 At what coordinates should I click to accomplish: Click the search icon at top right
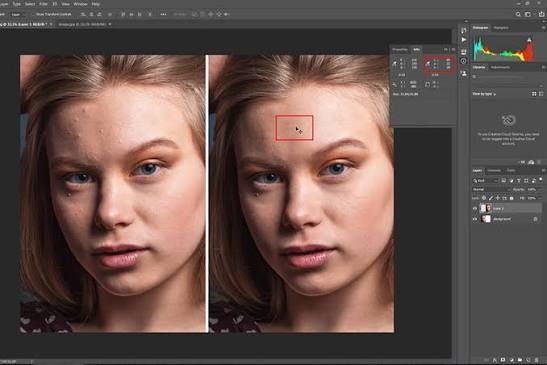pos(518,14)
